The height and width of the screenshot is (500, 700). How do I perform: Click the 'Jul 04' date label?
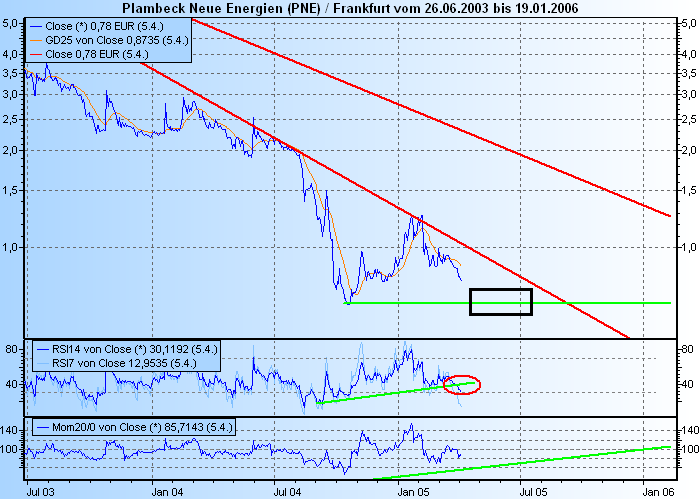pos(287,492)
